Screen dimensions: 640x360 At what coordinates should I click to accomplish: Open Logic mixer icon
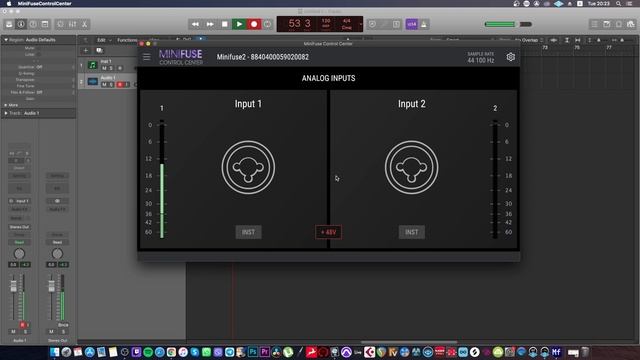pos(72,24)
